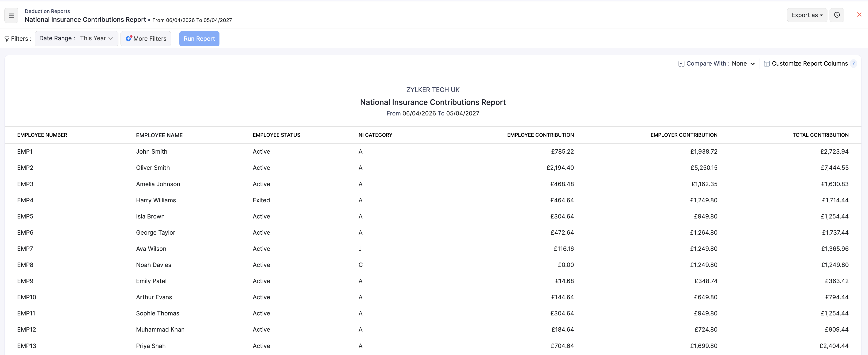Viewport: 868px width, 355px height.
Task: Click the Employer Contribution column header
Action: pyautogui.click(x=684, y=135)
